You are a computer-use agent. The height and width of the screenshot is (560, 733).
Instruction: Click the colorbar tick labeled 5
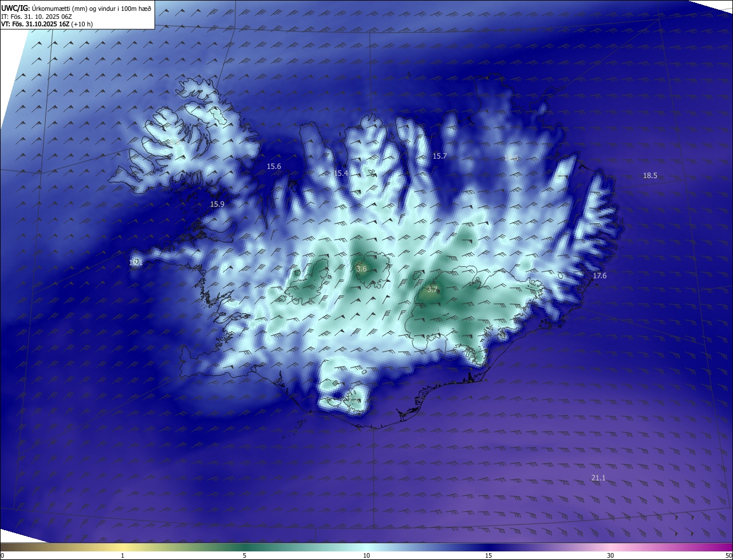pos(245,555)
